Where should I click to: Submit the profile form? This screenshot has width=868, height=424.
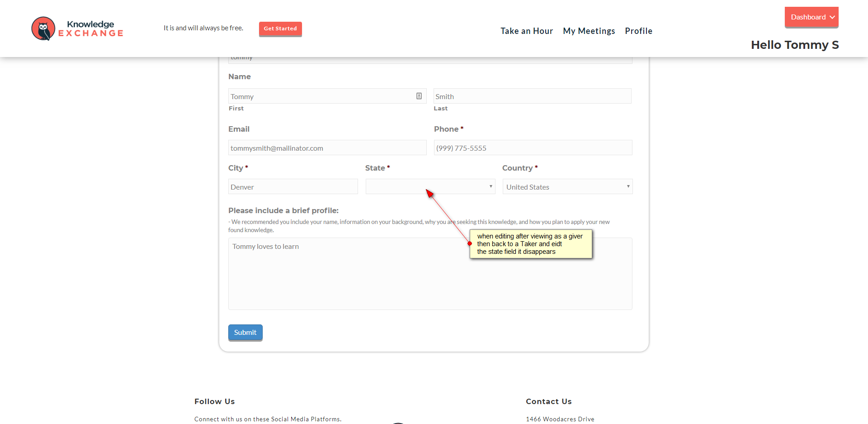click(245, 332)
